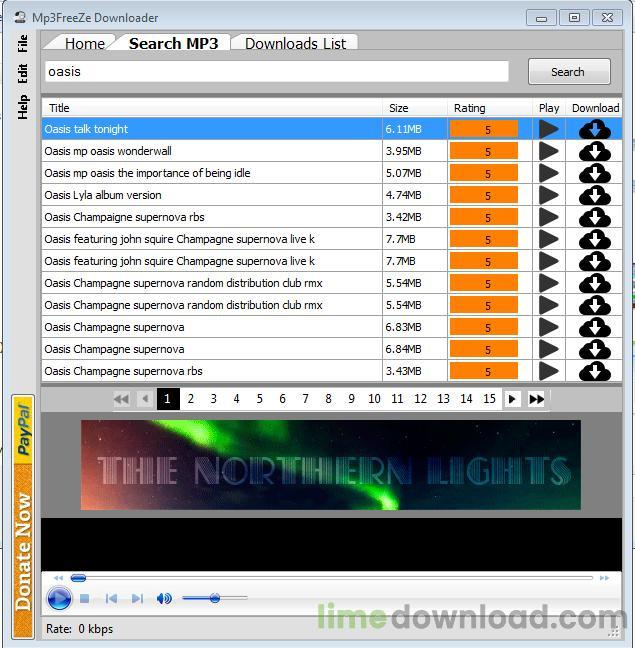Download the 6.83MB 'Oasis Champagne supernova'
Screen dimensions: 635x648
pos(595,327)
